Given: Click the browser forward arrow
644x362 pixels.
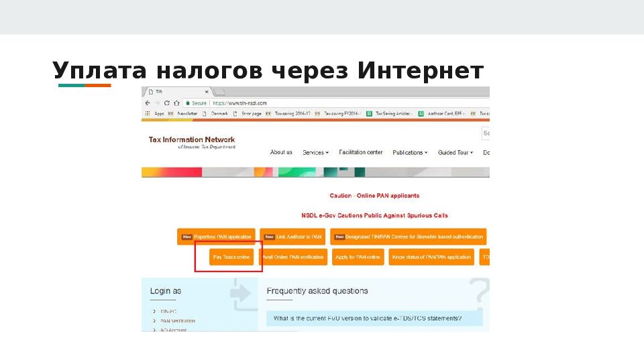Looking at the screenshot, I should (157, 103).
